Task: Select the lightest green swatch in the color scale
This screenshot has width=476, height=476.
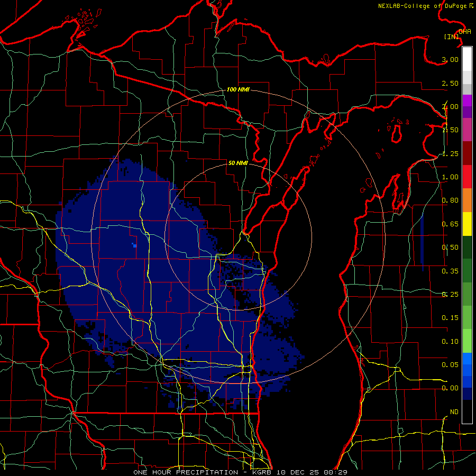Action: pyautogui.click(x=467, y=341)
